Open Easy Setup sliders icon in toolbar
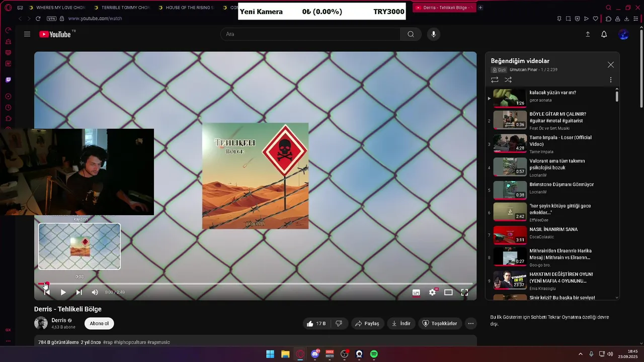Screen dimensions: 644x362 coord(636,19)
